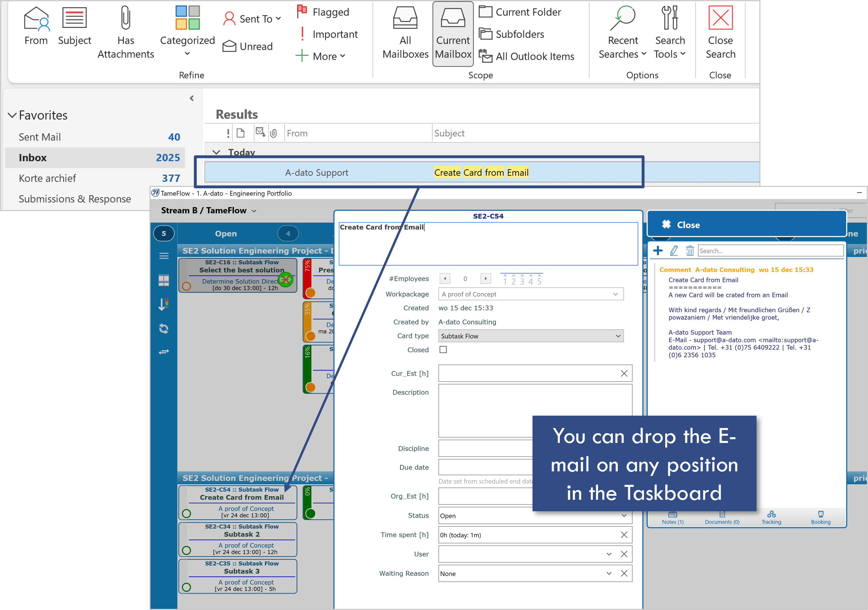The height and width of the screenshot is (610, 868).
Task: Select card SE2-C34 Subtask 2
Action: point(238,539)
